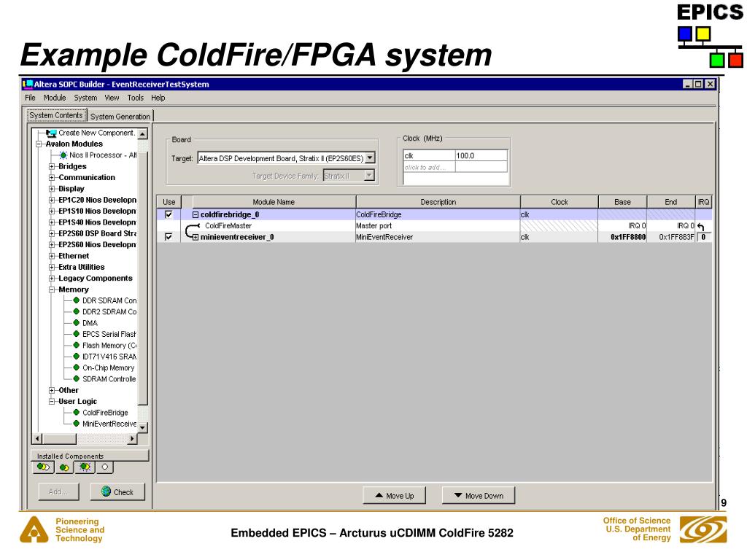Click the tree horizontal scroll right arrow
Viewport: 747px width, 560px height.
133,438
